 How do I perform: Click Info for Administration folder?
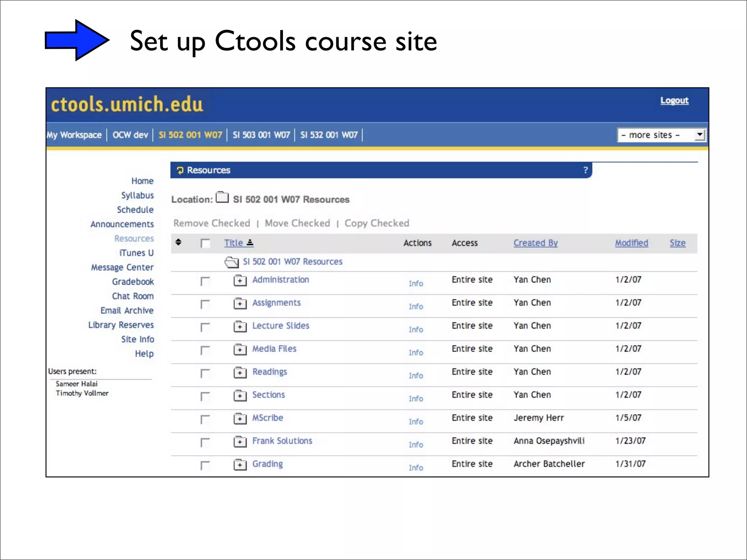416,283
